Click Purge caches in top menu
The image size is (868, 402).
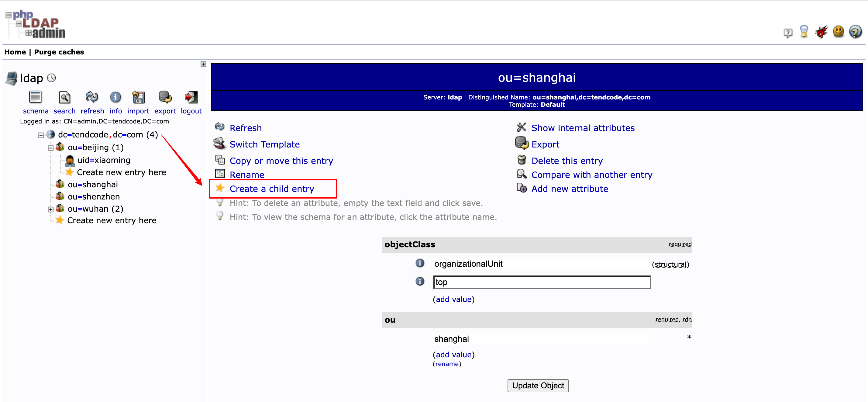coord(59,52)
